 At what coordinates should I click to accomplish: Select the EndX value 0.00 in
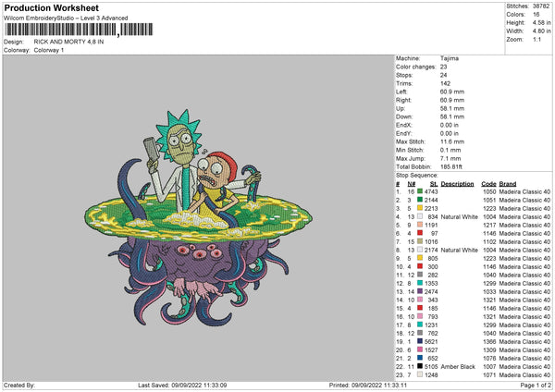[x=450, y=125]
